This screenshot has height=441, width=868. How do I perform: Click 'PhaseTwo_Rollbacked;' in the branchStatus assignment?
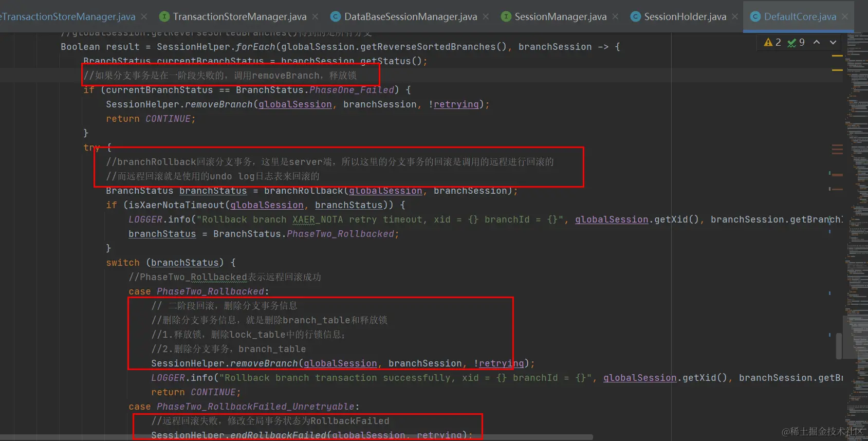[343, 234]
